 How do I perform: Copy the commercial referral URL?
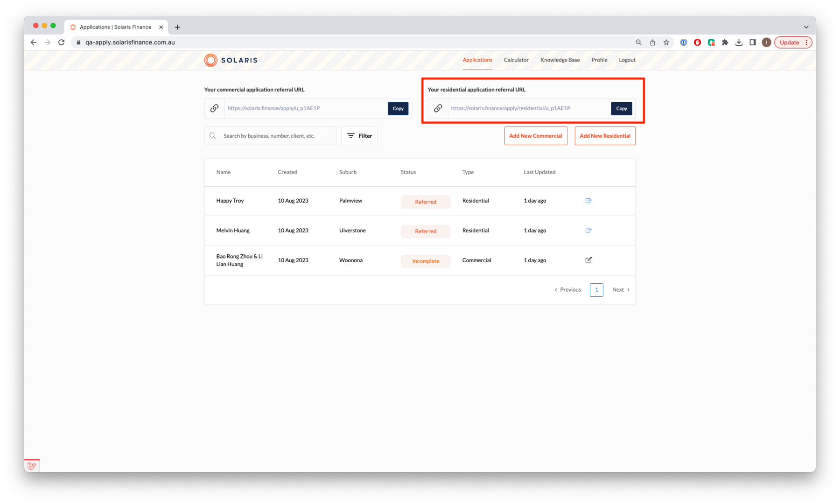point(398,108)
